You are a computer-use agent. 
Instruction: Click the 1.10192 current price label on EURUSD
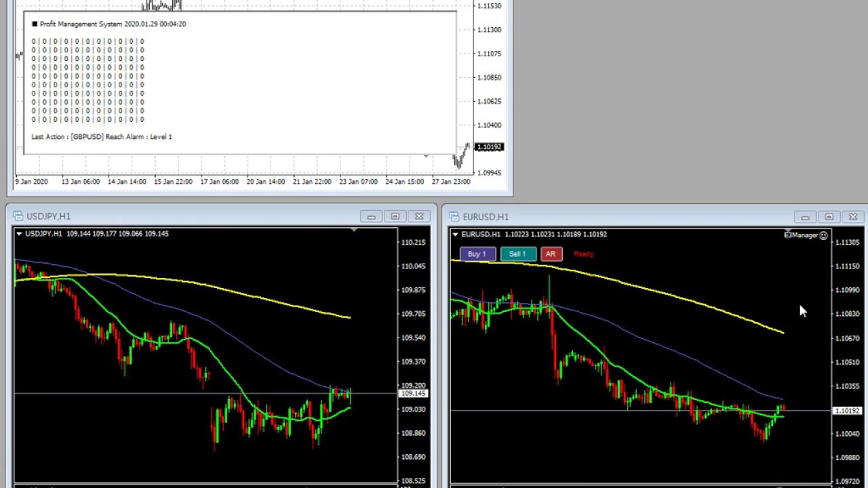point(848,411)
